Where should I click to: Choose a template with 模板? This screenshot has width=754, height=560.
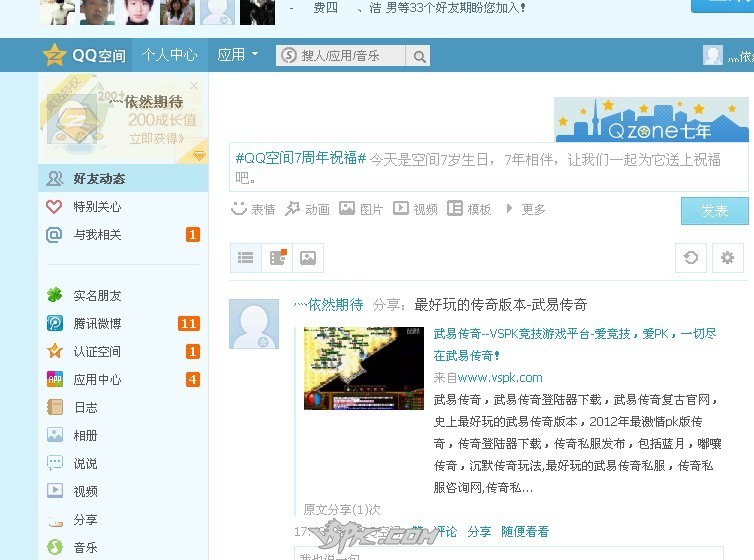click(x=469, y=209)
